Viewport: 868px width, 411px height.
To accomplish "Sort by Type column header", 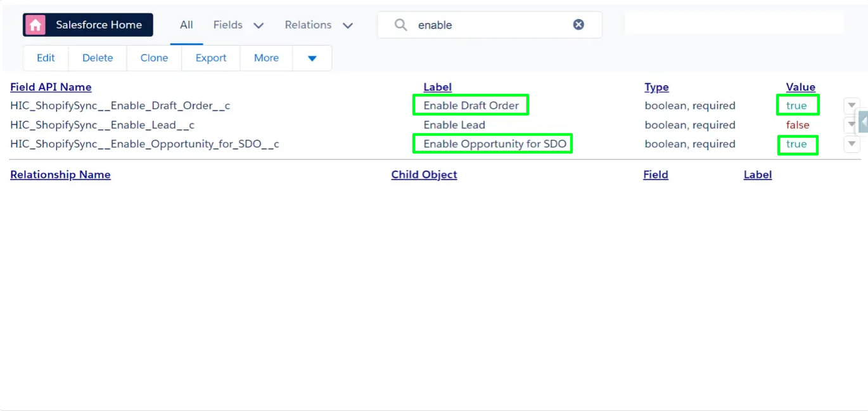I will (656, 87).
